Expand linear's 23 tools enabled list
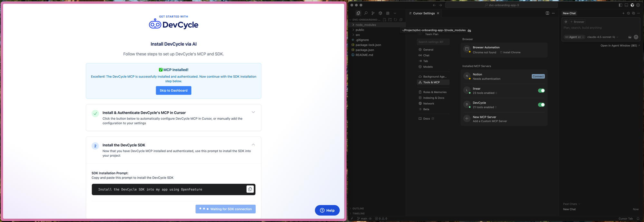 coord(485,93)
